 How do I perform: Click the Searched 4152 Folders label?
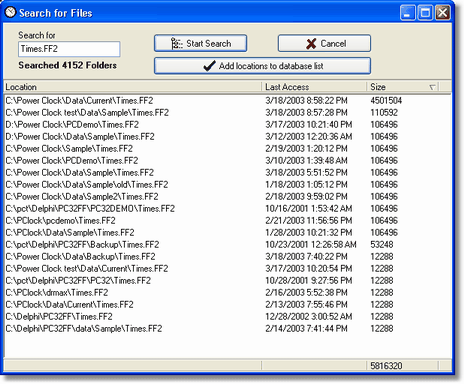68,65
